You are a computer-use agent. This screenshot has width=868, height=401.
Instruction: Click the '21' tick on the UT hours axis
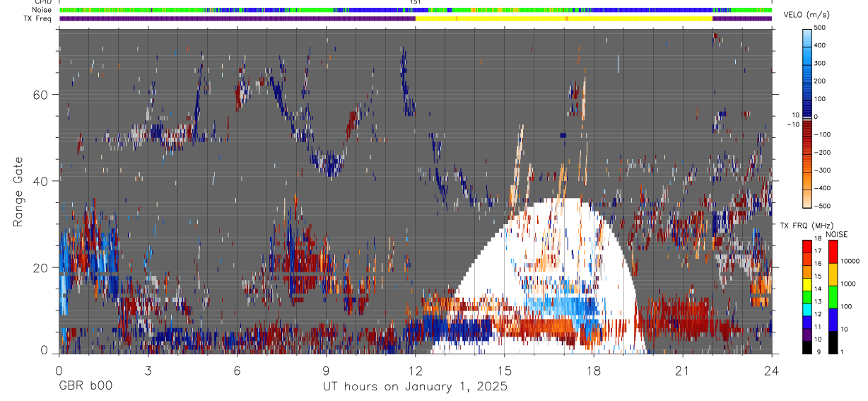[683, 371]
